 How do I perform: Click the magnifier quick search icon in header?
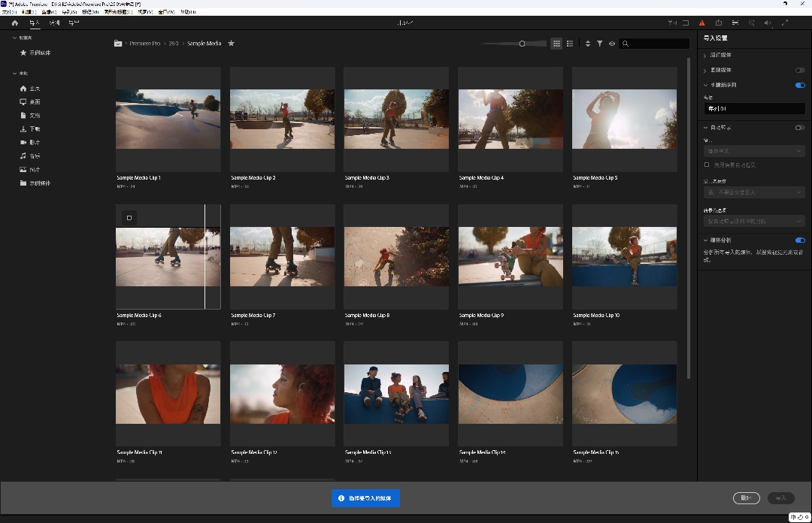752,23
